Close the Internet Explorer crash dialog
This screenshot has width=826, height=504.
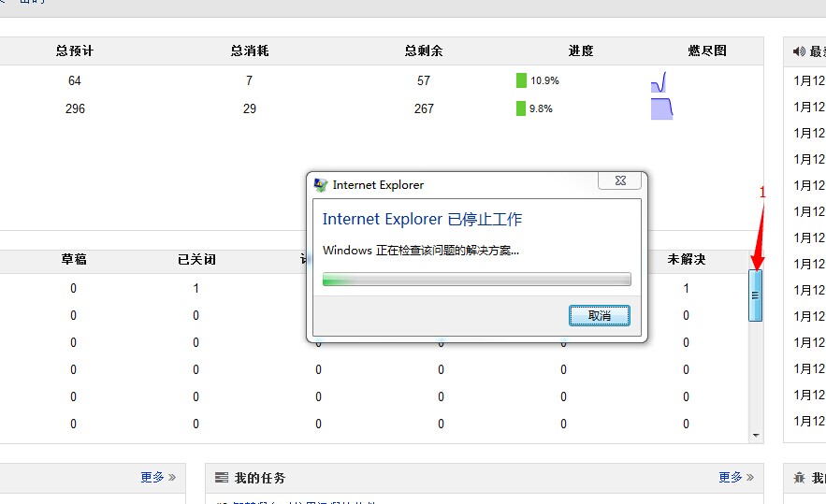pos(620,180)
